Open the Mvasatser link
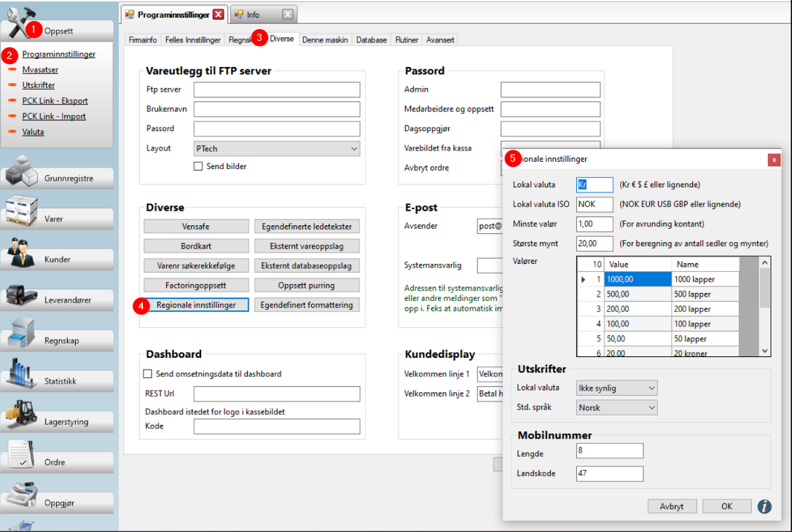 pos(40,70)
